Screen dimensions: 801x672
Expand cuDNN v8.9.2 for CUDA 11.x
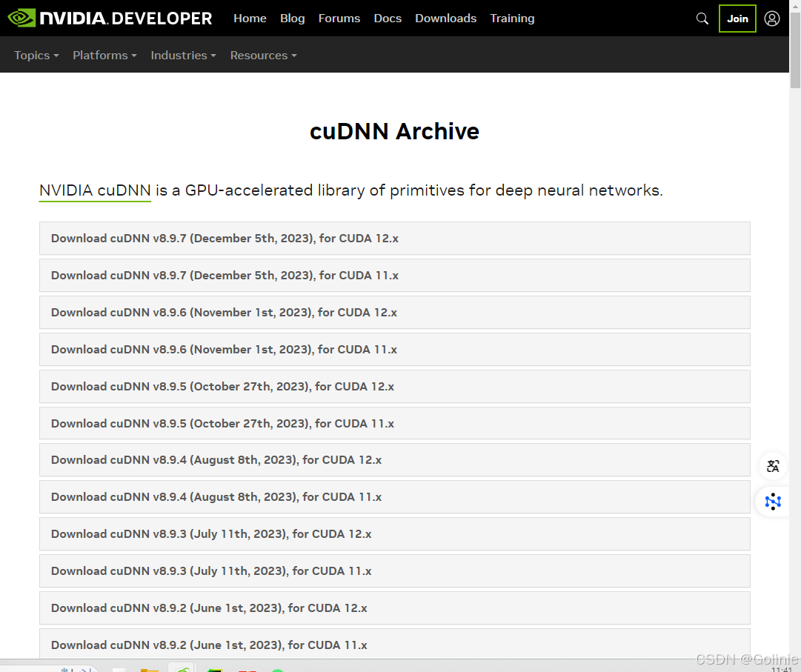pyautogui.click(x=395, y=645)
